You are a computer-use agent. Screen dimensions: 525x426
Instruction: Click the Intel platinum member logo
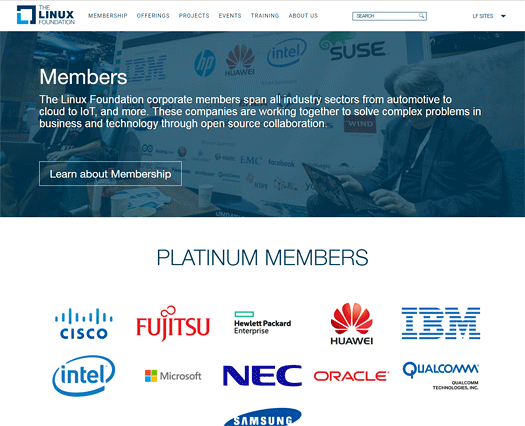click(84, 376)
